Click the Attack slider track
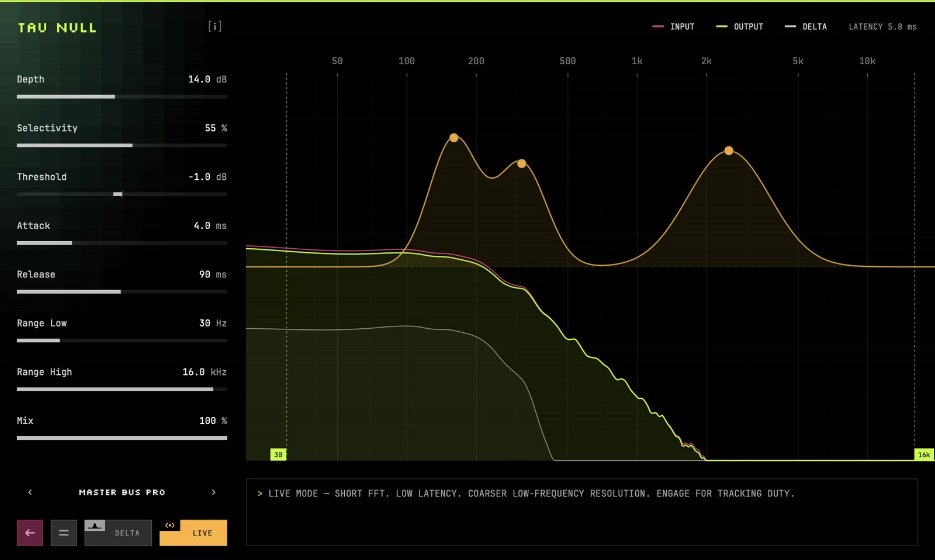Viewport: 935px width, 560px height. [122, 243]
